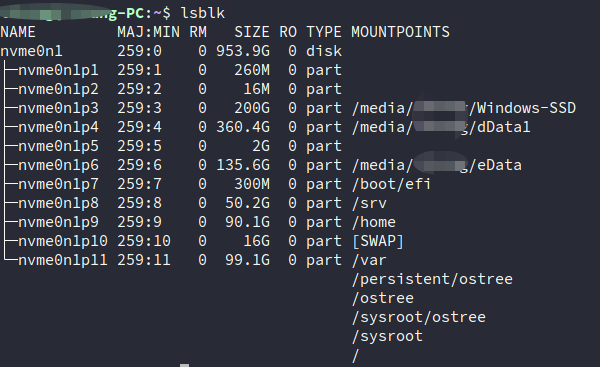Click the [SWAP] mountpoint
600x367 pixels.
click(378, 241)
